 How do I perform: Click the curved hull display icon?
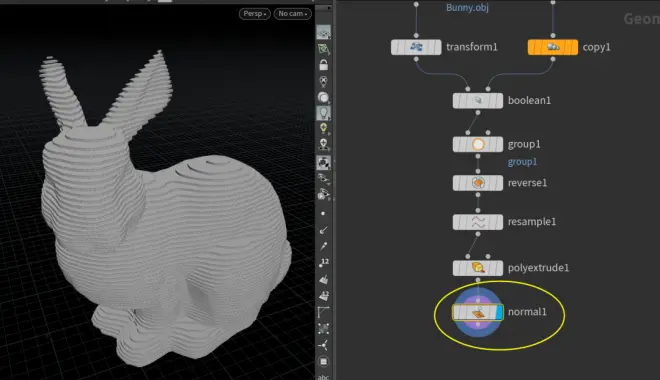(x=323, y=312)
